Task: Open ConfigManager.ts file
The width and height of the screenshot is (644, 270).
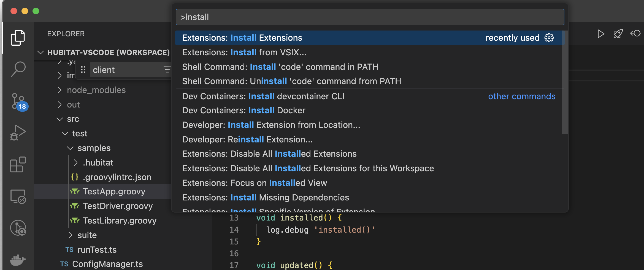Action: point(107,264)
